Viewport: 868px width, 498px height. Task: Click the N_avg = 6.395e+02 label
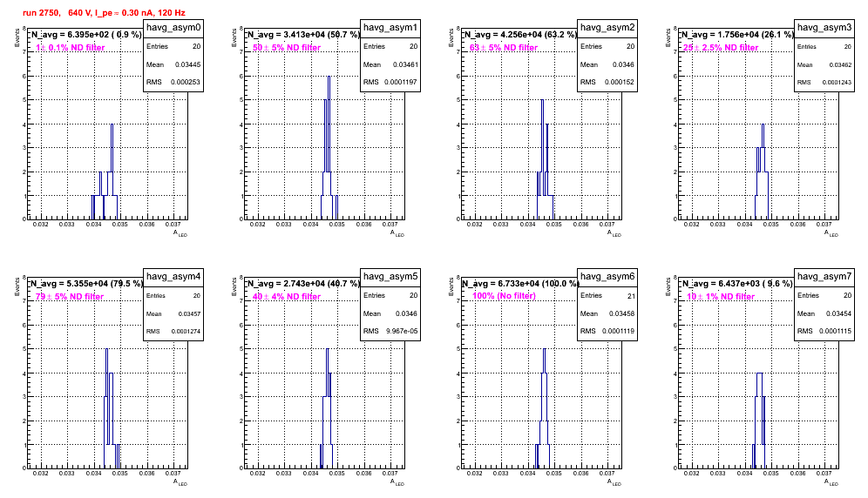point(85,35)
